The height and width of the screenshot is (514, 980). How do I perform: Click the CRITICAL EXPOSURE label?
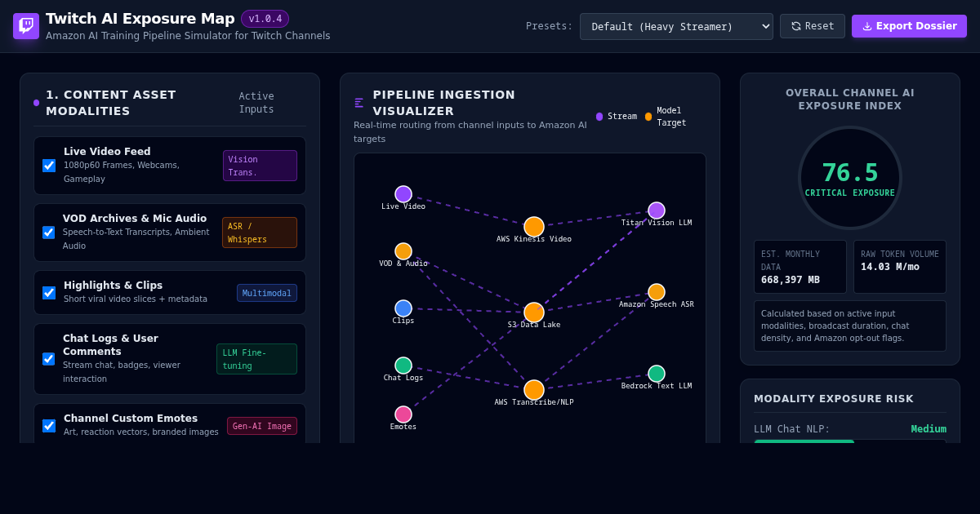click(x=850, y=193)
